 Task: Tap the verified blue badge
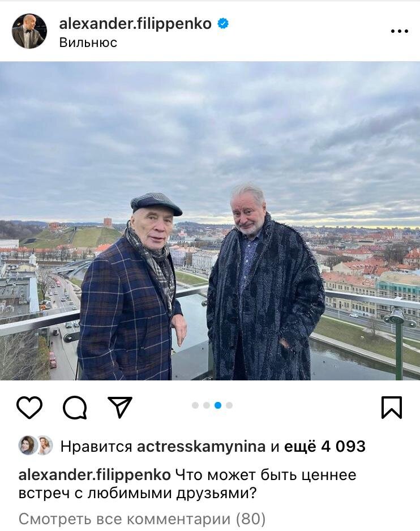tap(223, 24)
